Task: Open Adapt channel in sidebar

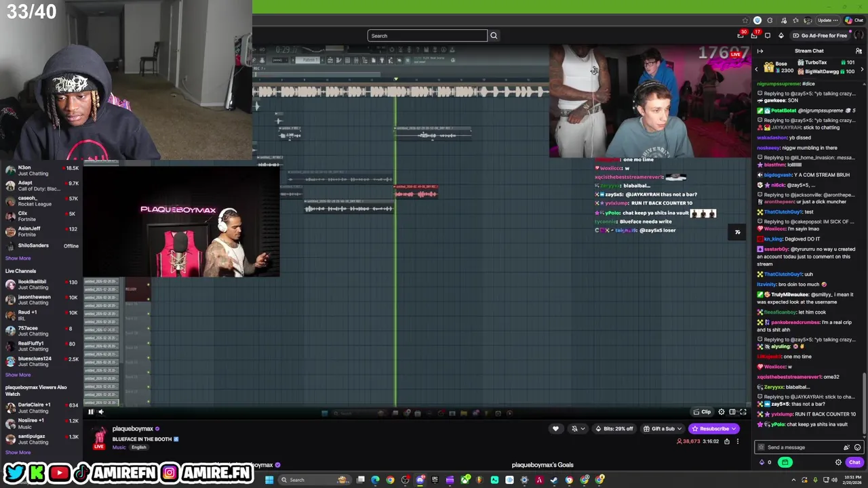Action: click(42, 186)
